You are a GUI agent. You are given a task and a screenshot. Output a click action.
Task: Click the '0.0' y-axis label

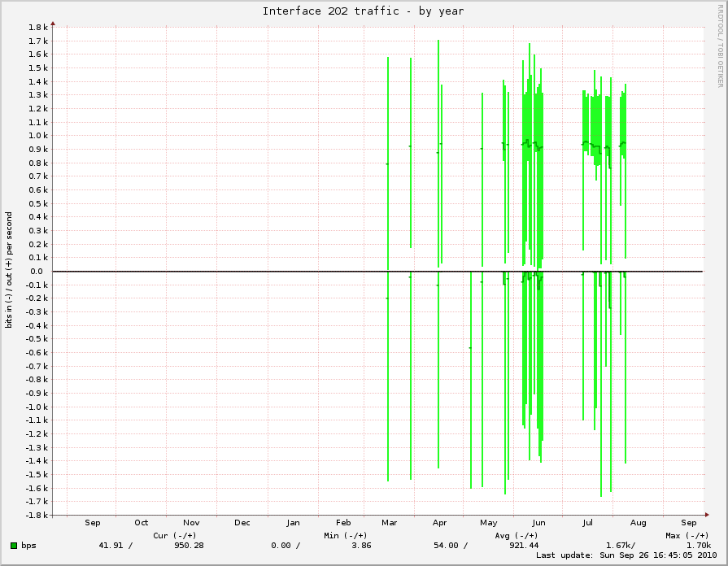[x=37, y=271]
